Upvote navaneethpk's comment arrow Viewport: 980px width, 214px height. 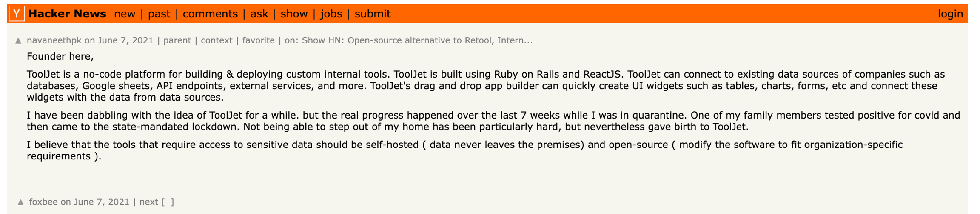pos(18,41)
